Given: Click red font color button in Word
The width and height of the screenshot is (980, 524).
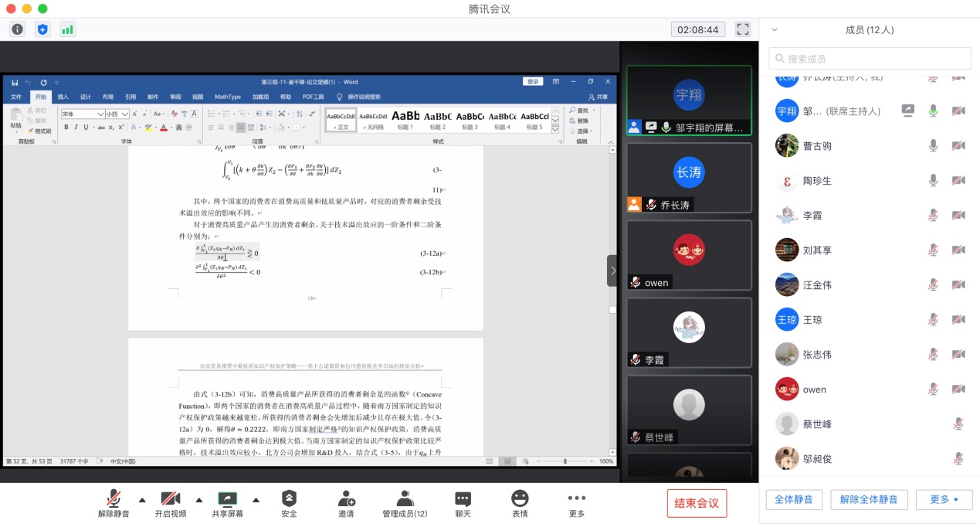Looking at the screenshot, I should (x=164, y=128).
